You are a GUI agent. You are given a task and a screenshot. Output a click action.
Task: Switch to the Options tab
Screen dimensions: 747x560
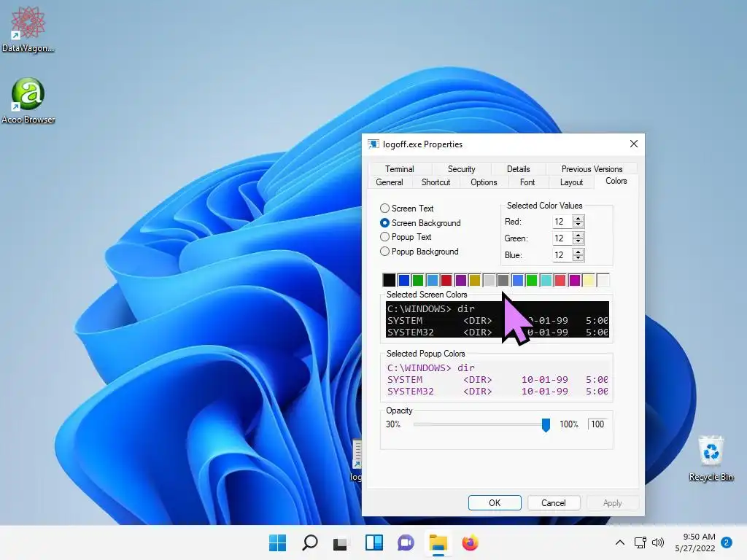pyautogui.click(x=484, y=182)
